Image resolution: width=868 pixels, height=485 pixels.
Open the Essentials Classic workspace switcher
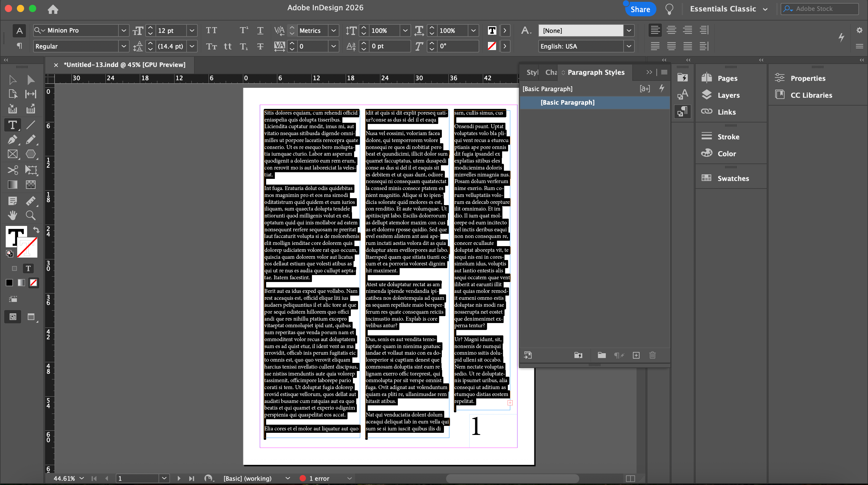(x=728, y=9)
